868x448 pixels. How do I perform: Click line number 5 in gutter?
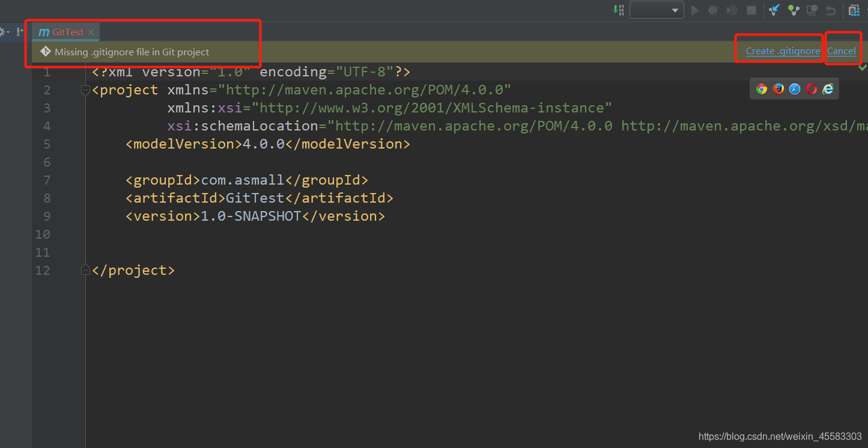click(46, 144)
